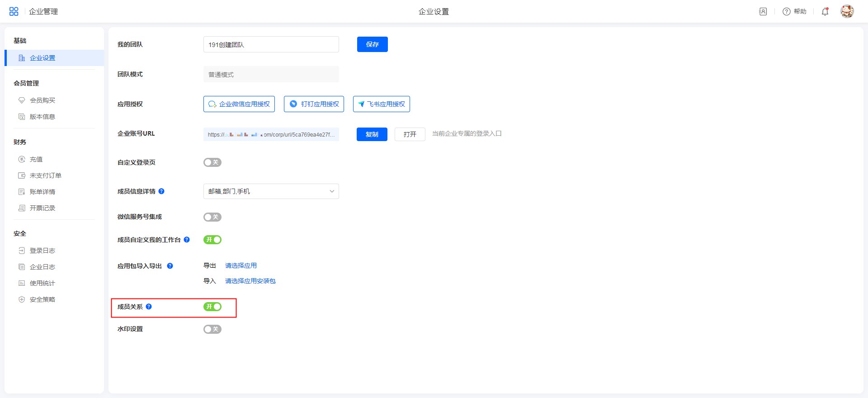Image resolution: width=868 pixels, height=398 pixels.
Task: Click help icon next to 成员信息详情
Action: [161, 191]
